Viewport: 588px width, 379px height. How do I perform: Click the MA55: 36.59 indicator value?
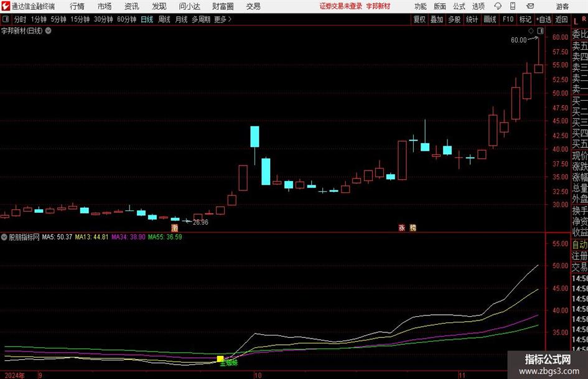point(165,236)
